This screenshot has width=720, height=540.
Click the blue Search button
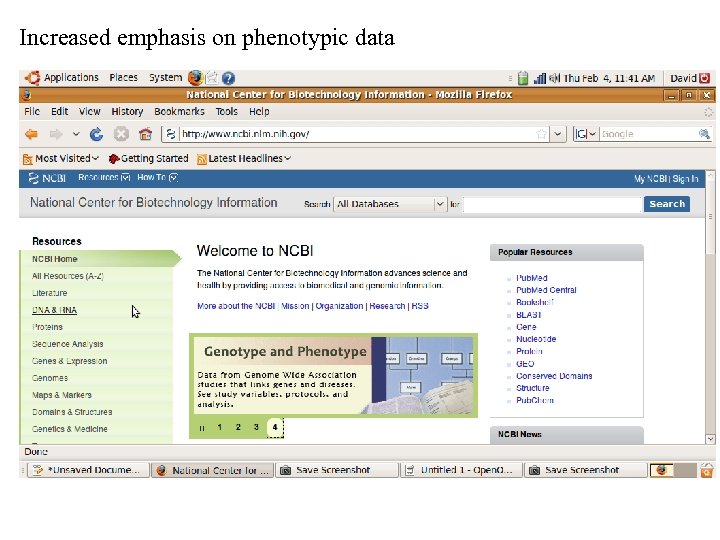point(667,204)
